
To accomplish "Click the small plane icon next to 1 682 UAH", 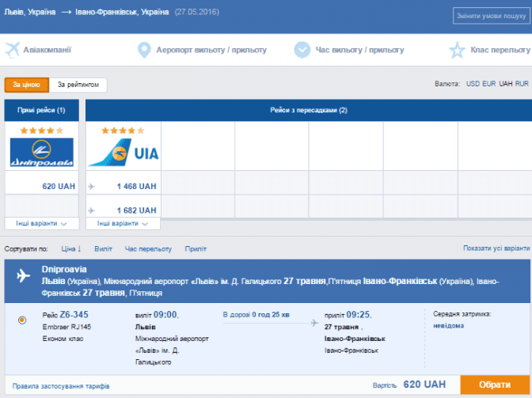I will pos(92,210).
